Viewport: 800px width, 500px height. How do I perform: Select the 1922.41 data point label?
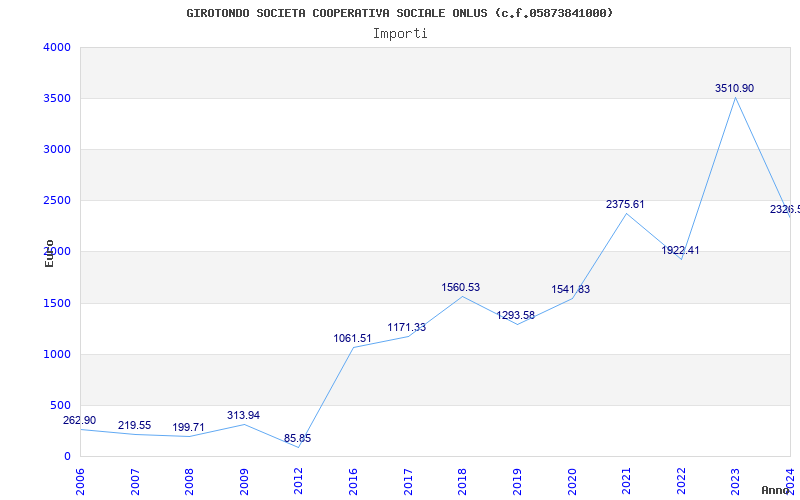pyautogui.click(x=680, y=251)
